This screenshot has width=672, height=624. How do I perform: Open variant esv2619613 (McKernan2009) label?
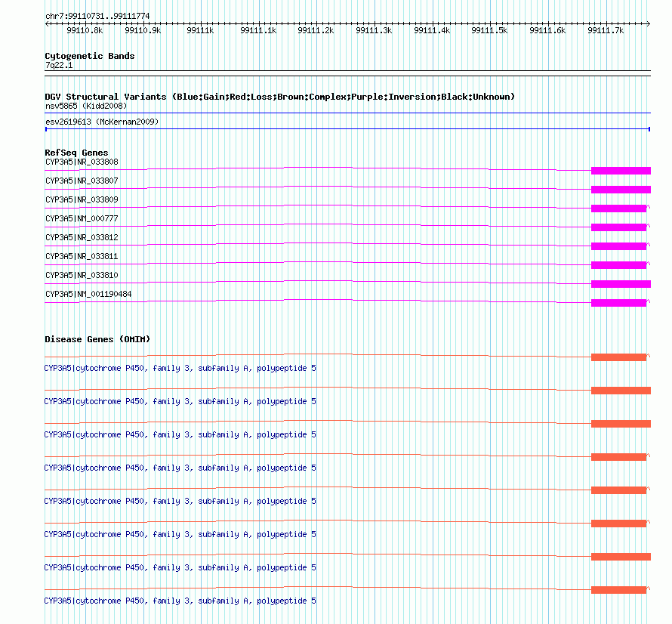click(x=102, y=122)
